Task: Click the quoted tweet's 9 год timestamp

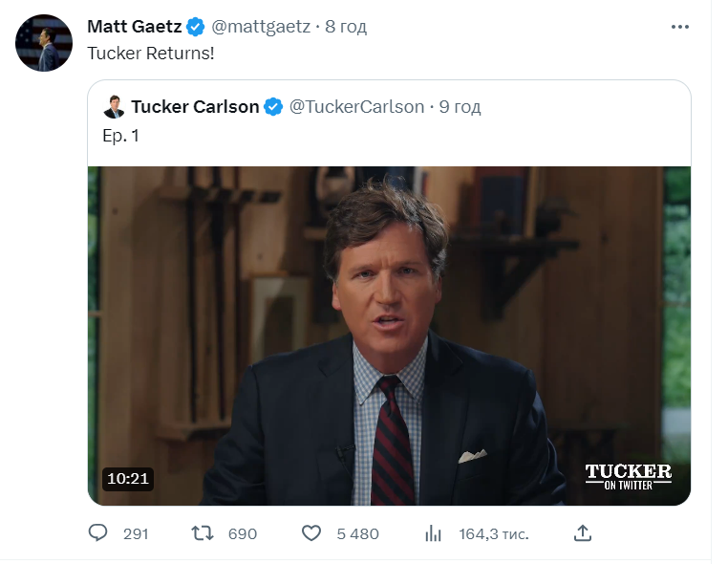Action: [460, 107]
